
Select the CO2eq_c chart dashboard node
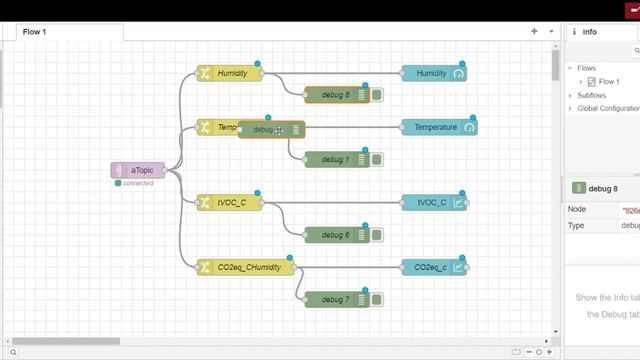(434, 267)
